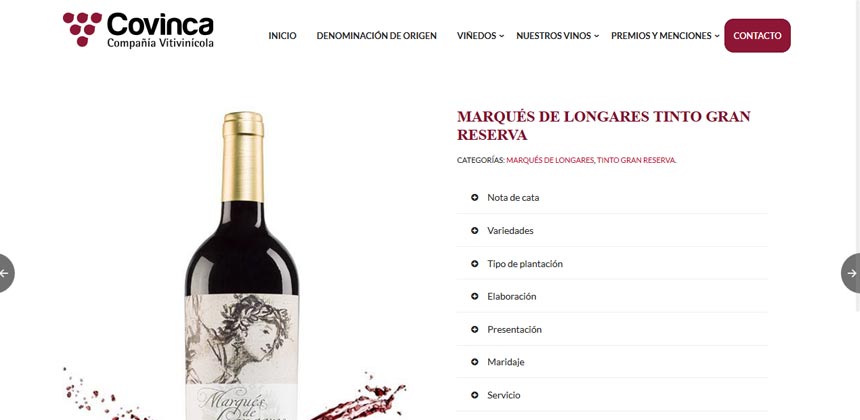Screen dimensions: 860x420
Task: Expand the Presentación accordion item
Action: coord(612,330)
